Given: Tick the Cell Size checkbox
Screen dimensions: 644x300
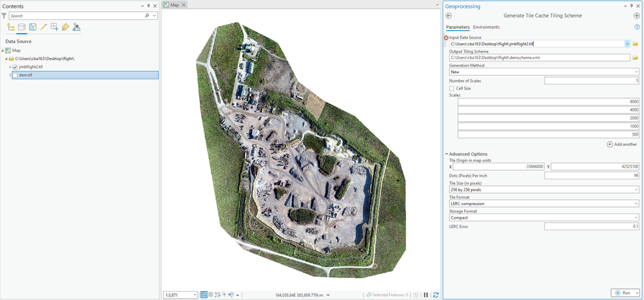Looking at the screenshot, I should [x=452, y=88].
